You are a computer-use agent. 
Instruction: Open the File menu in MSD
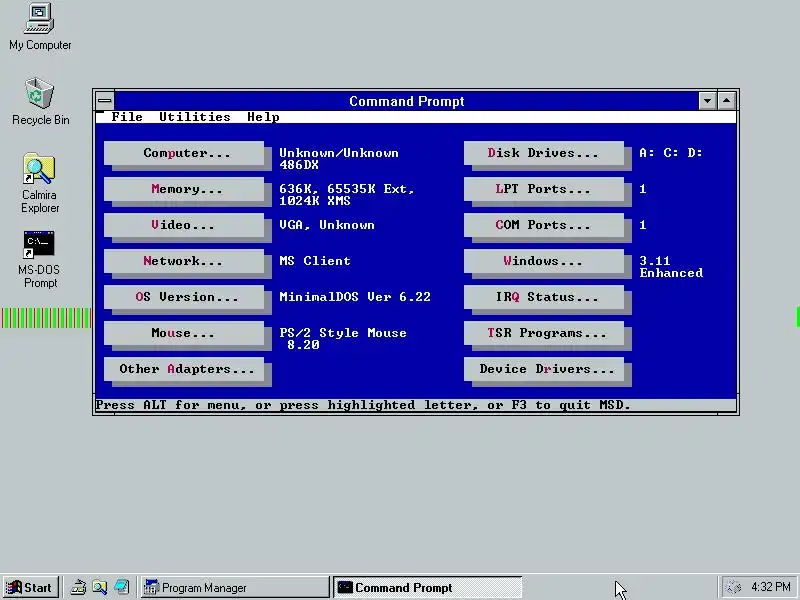click(127, 117)
